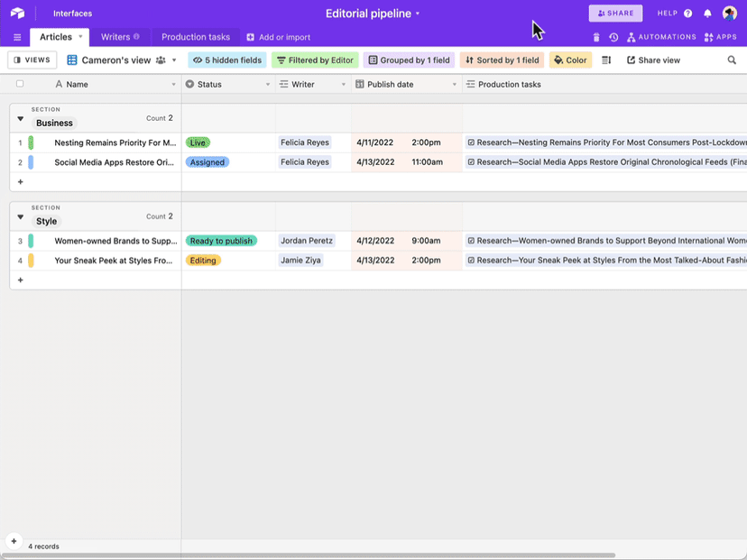Open the Color options in the toolbar

point(569,60)
